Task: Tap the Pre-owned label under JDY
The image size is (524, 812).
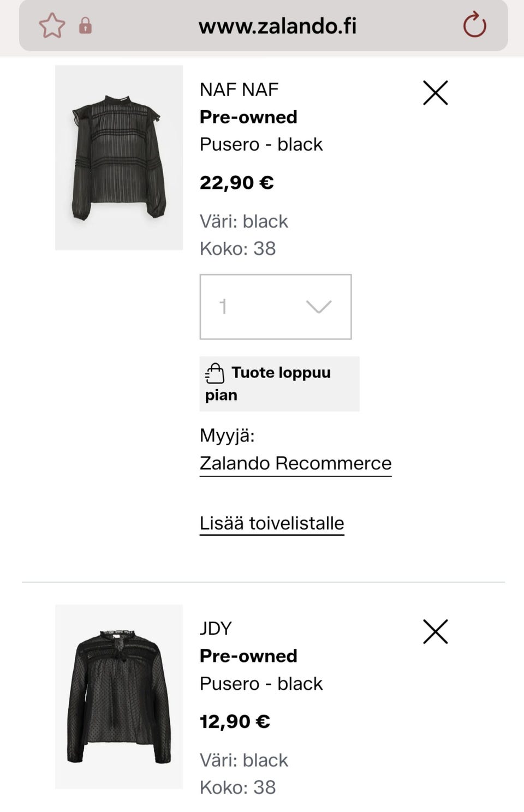Action: (248, 656)
